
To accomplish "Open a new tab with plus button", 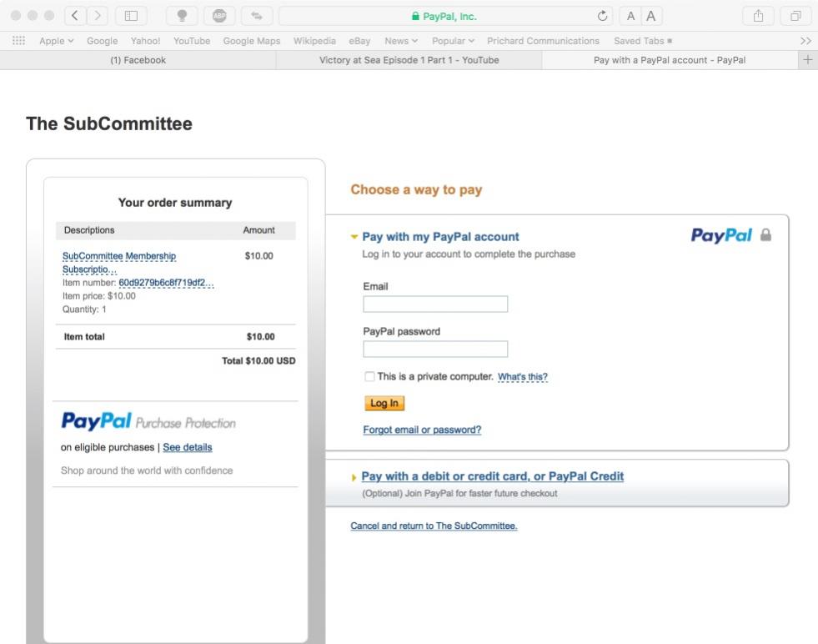I will pyautogui.click(x=807, y=60).
